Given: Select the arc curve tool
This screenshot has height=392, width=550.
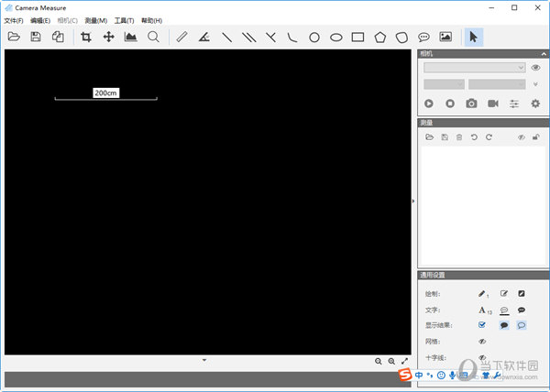Looking at the screenshot, I should 292,38.
